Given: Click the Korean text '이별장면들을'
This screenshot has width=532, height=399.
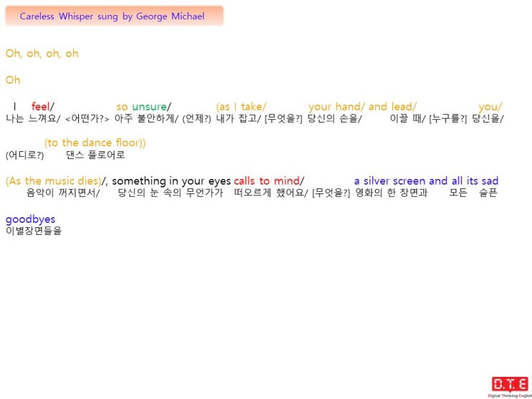Looking at the screenshot, I should (x=34, y=231).
